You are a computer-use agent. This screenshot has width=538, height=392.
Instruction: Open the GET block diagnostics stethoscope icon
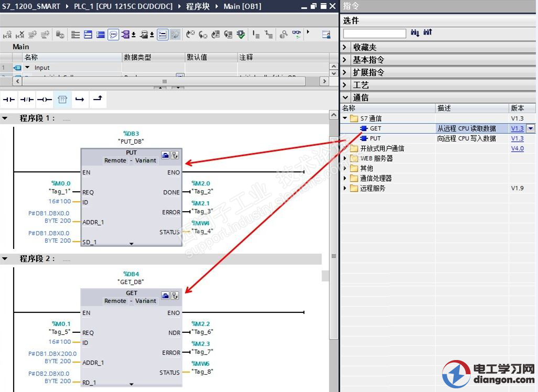[175, 295]
